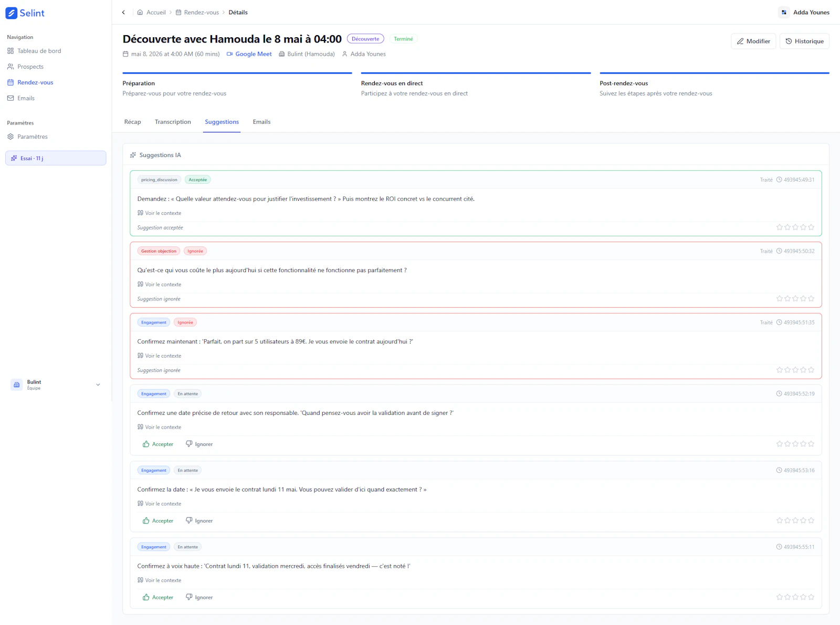840x625 pixels.
Task: Click the Paramètres gear icon
Action: pos(10,137)
